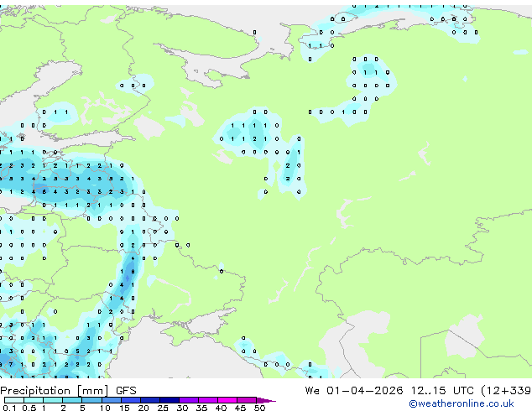Click the 'We 01-04-2026' date text

(354, 391)
